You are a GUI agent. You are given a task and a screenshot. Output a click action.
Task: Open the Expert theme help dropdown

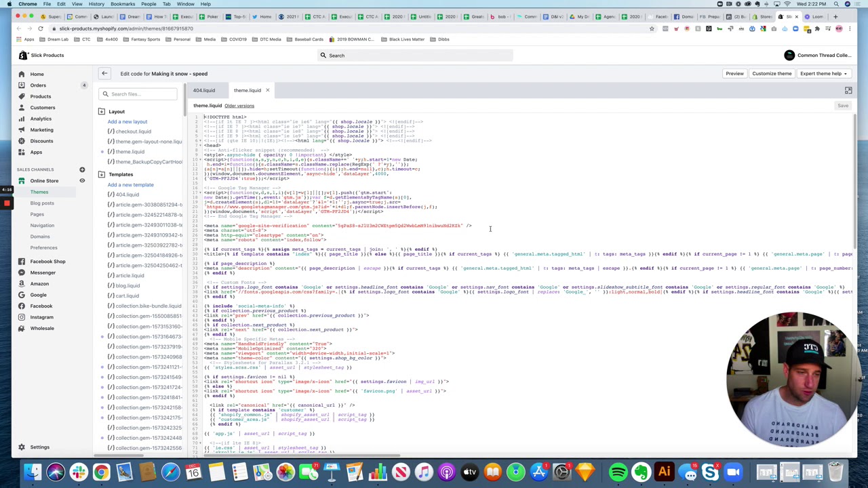coord(823,73)
